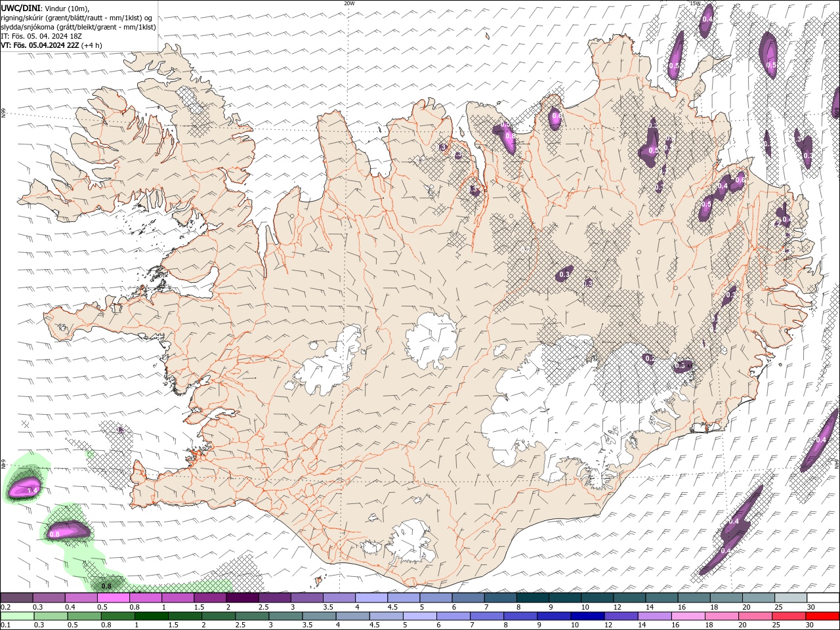Choose dark purple upper swatch between 2 and 2.5

point(242,598)
